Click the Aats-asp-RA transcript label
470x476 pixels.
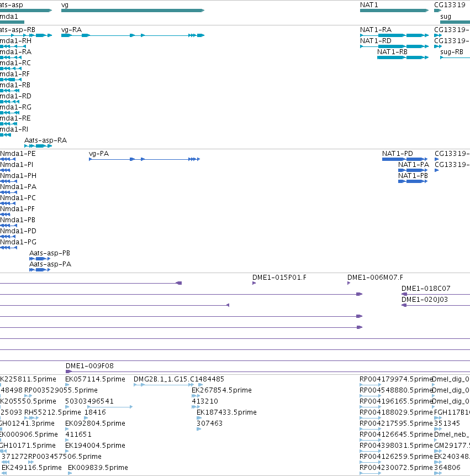[x=45, y=140]
